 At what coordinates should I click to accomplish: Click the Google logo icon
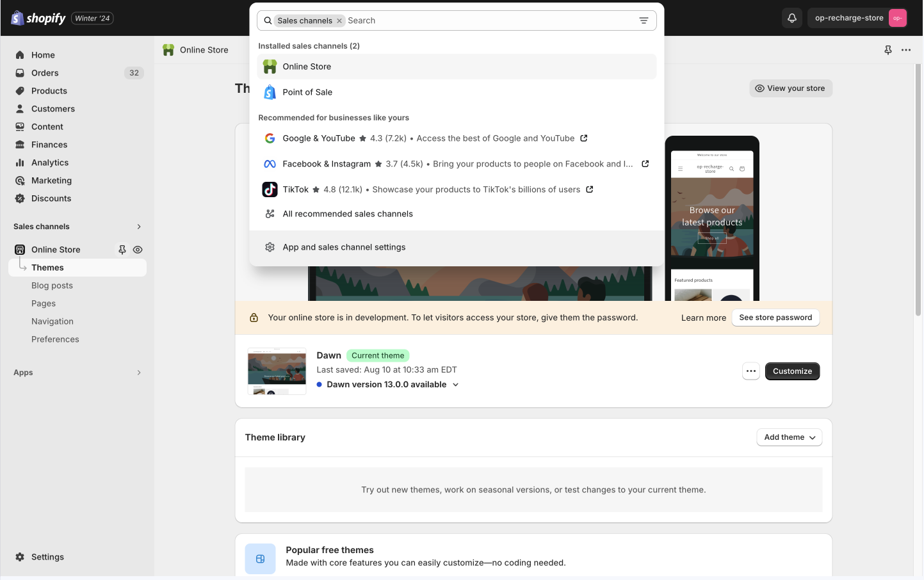coord(270,138)
